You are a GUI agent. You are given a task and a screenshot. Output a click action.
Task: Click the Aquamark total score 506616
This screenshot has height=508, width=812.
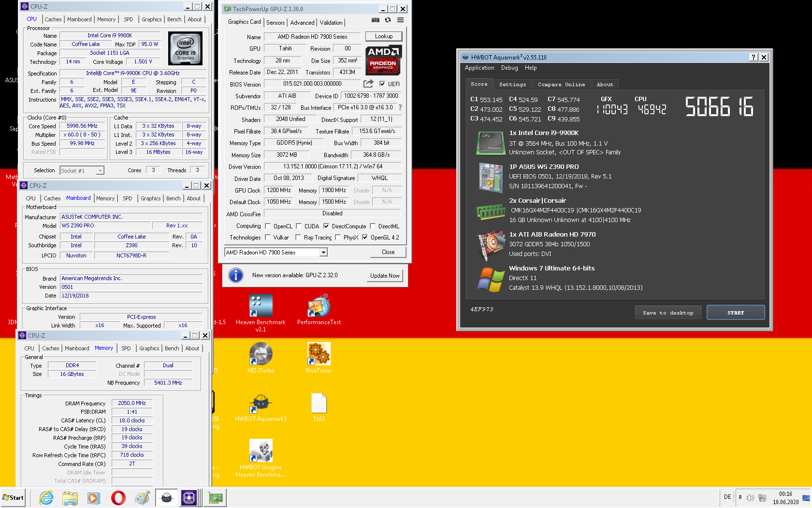[x=719, y=106]
